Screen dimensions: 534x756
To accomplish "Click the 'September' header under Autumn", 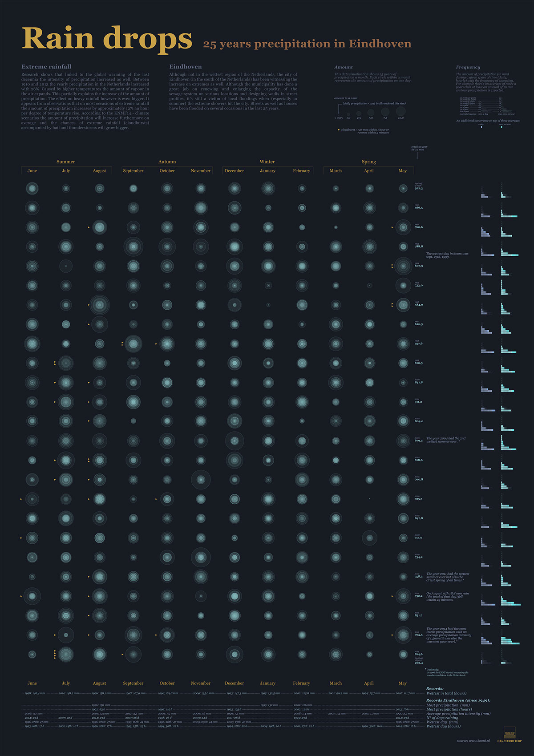I will click(133, 171).
